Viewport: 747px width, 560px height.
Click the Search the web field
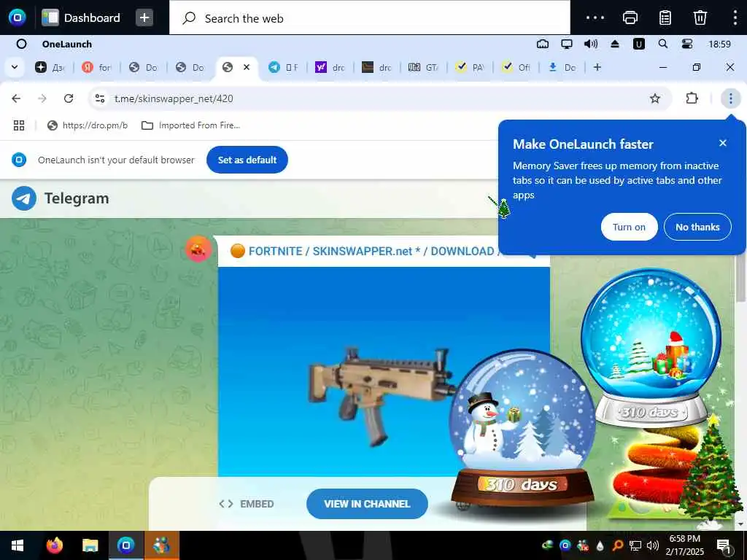(369, 18)
